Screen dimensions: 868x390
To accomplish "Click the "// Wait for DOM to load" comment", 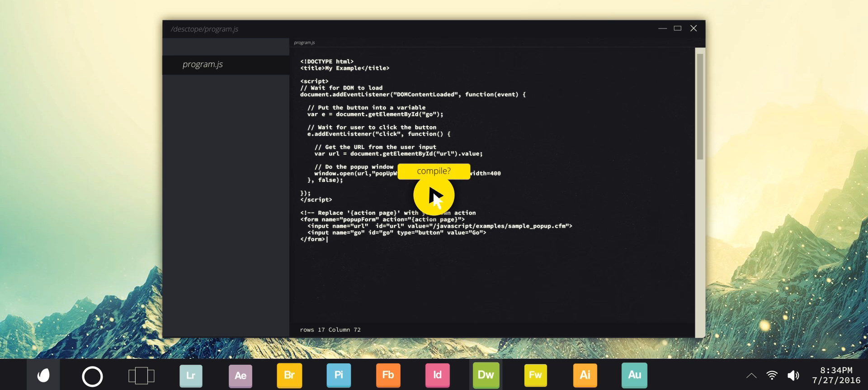I will 341,88.
